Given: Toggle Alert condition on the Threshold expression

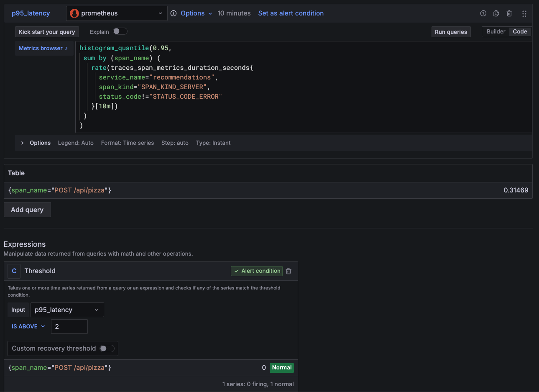Looking at the screenshot, I should tap(256, 271).
